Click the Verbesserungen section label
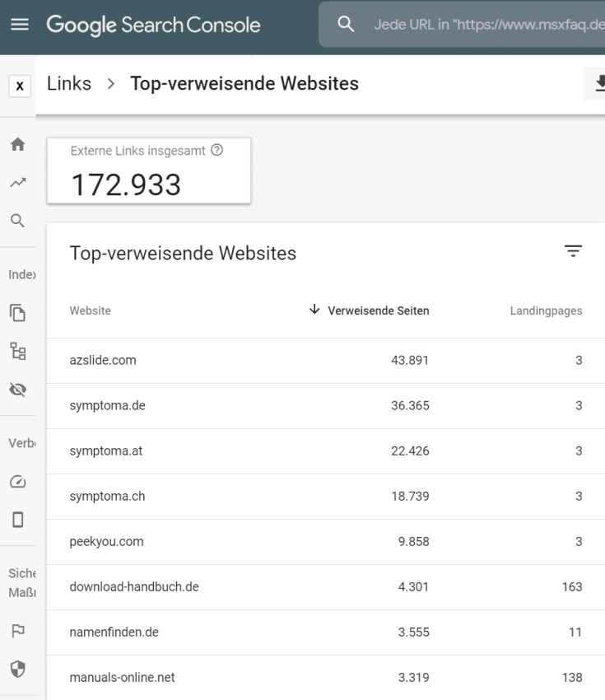The width and height of the screenshot is (605, 700). click(x=22, y=443)
